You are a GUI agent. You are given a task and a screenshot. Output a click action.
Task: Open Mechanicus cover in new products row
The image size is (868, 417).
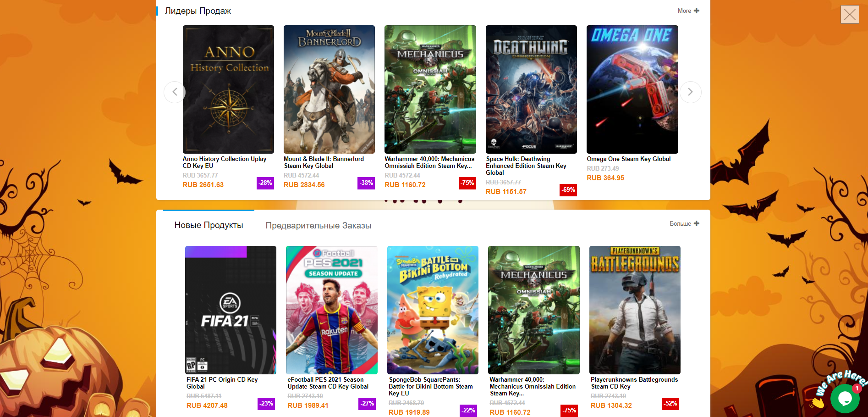tap(534, 310)
